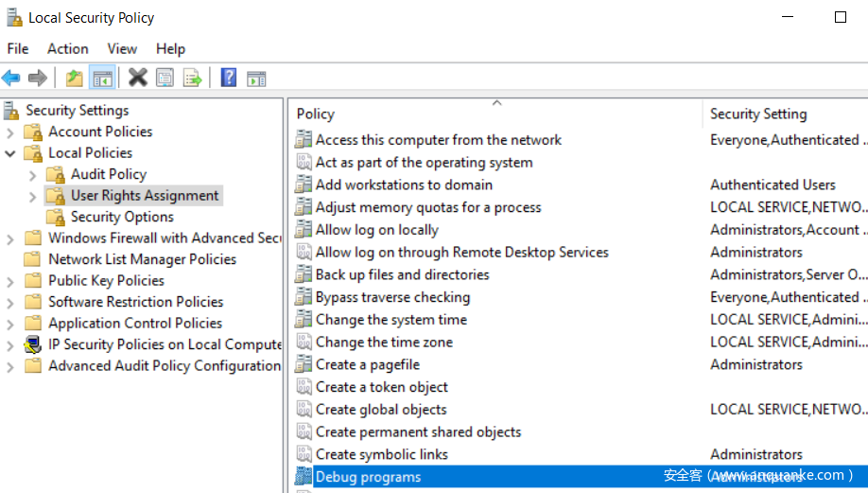
Task: Expand Advanced Audit Policy Configuration node
Action: (x=11, y=366)
